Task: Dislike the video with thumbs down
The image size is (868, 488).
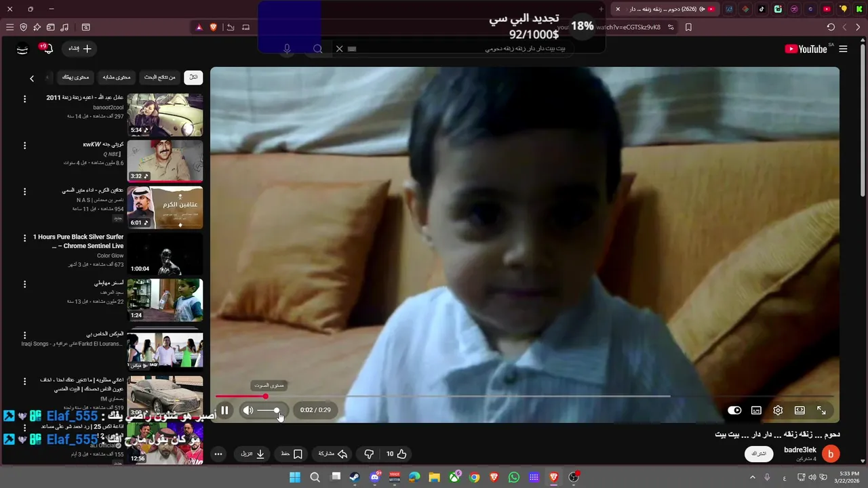Action: [x=369, y=454]
